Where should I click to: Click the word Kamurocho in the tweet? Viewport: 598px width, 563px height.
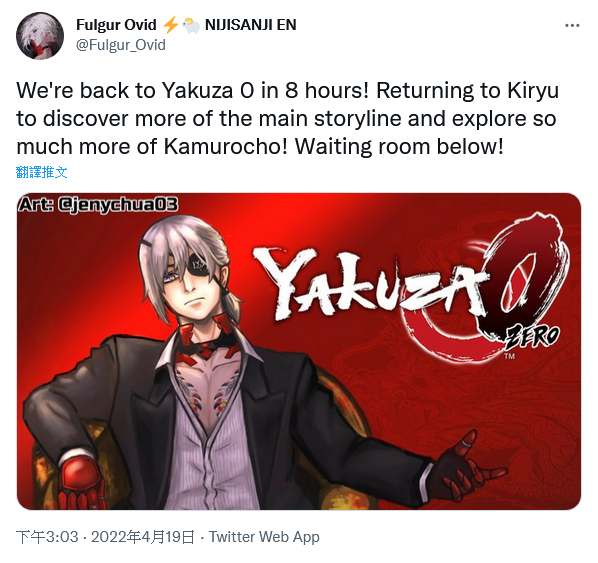225,146
